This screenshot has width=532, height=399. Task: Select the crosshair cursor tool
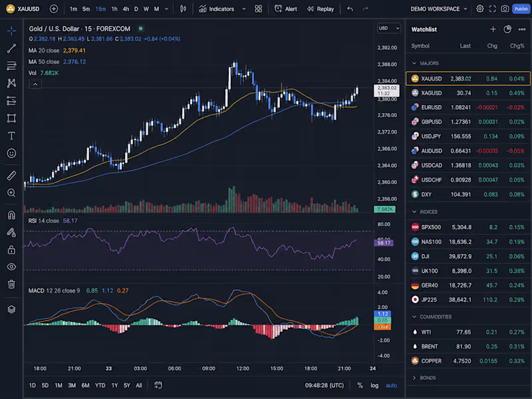(x=11, y=31)
